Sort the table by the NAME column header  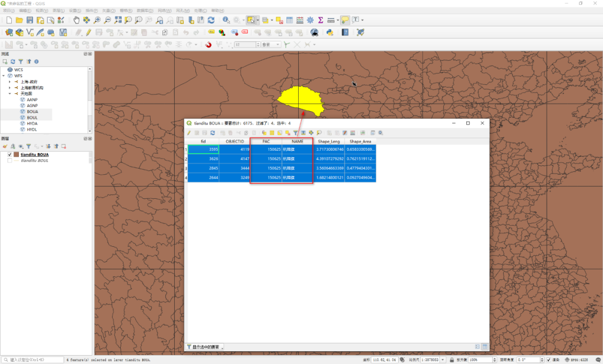[297, 141]
